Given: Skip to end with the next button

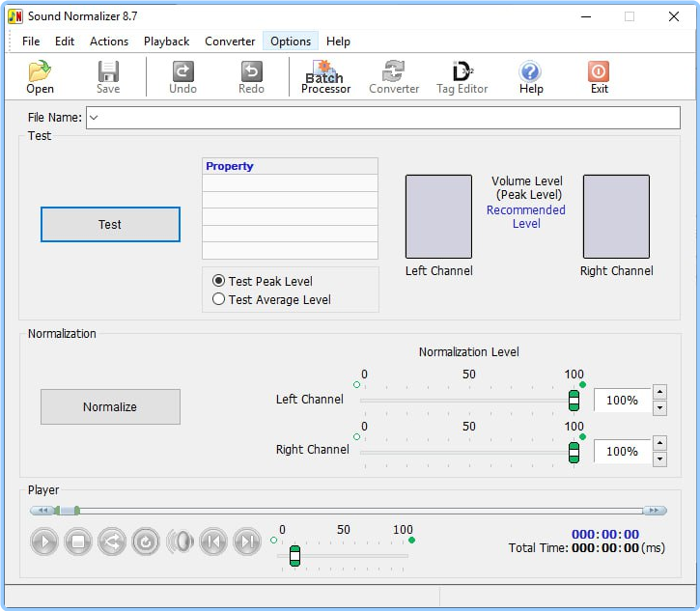Looking at the screenshot, I should pos(247,542).
